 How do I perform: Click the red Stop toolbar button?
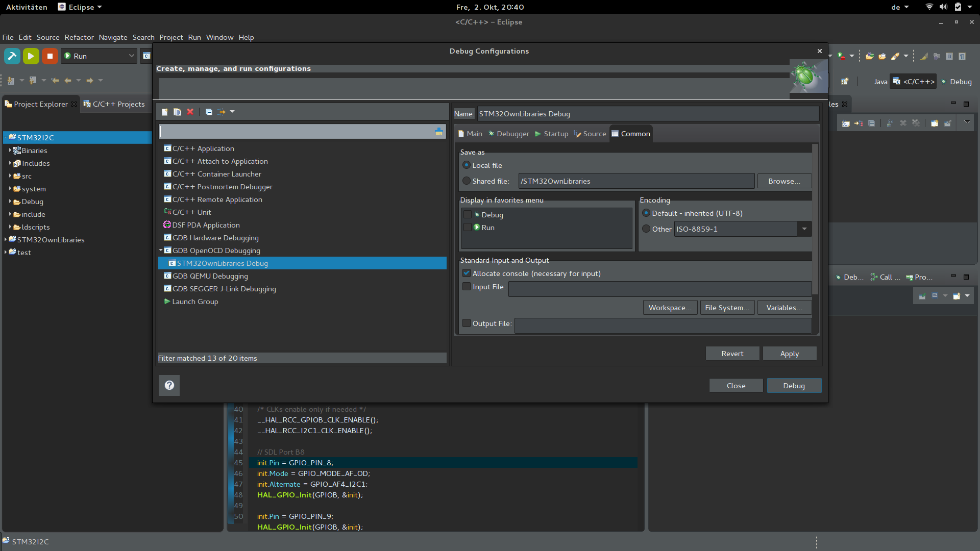coord(50,56)
